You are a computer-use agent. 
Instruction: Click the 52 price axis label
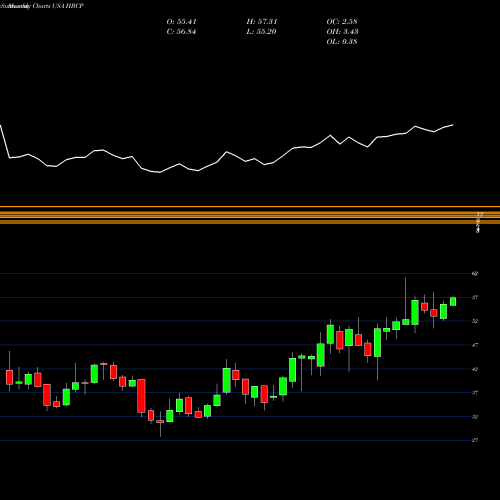(475, 321)
